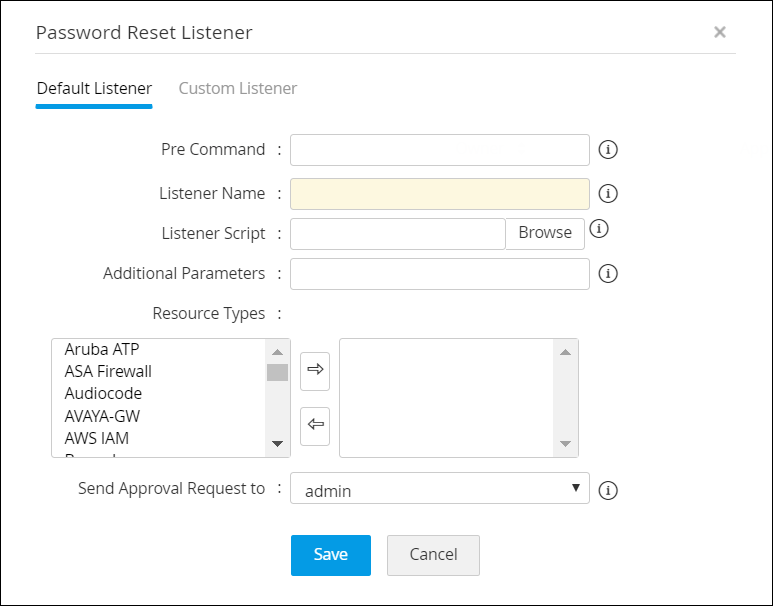The width and height of the screenshot is (773, 606).
Task: Open the Send Approval Request dropdown
Action: (440, 490)
